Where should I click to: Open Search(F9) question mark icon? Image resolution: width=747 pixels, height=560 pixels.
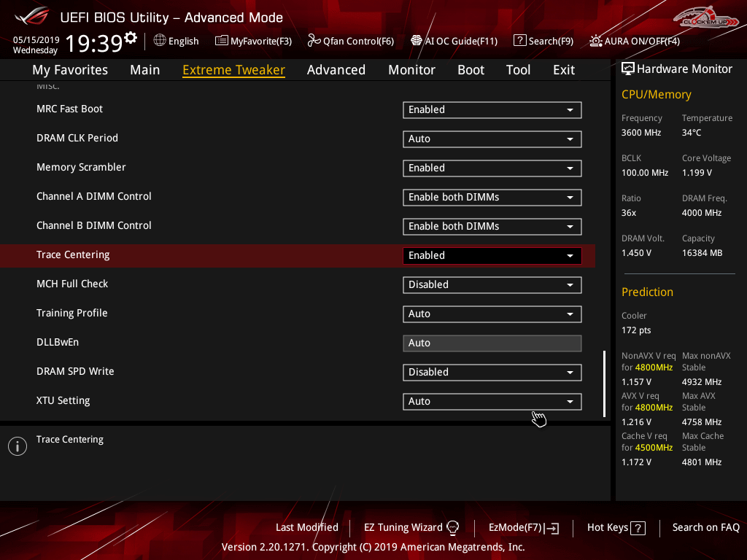coord(519,41)
